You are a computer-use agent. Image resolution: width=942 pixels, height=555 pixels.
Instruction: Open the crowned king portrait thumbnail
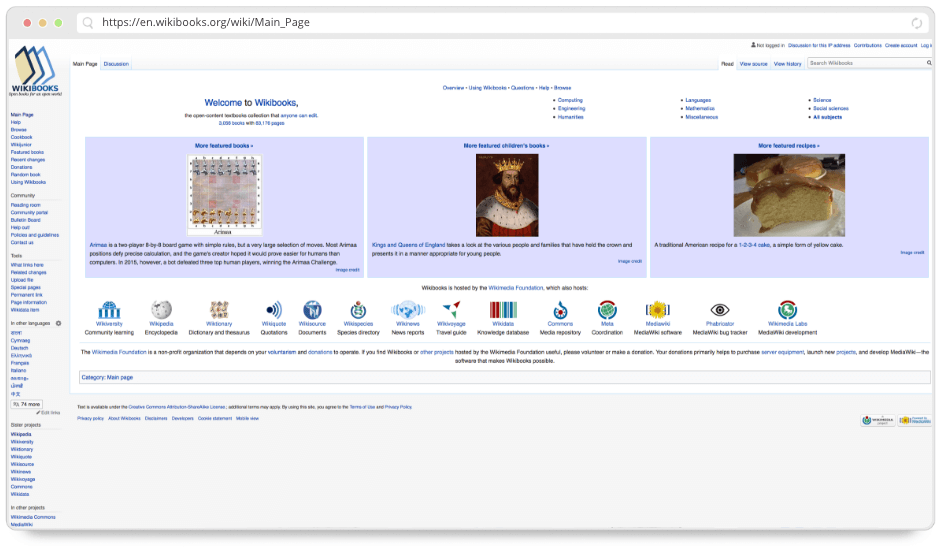507,195
